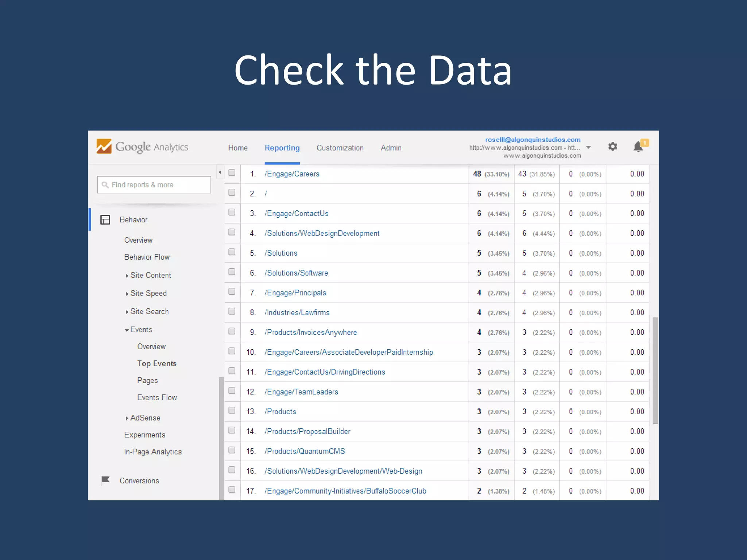Viewport: 747px width, 560px height.
Task: Open the settings gear icon
Action: (x=613, y=147)
